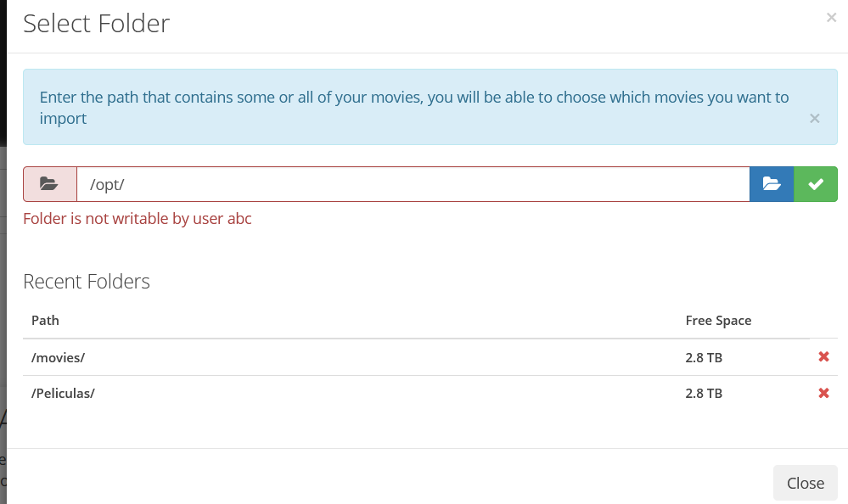Click the Path column header
The height and width of the screenshot is (504, 848).
[x=45, y=320]
